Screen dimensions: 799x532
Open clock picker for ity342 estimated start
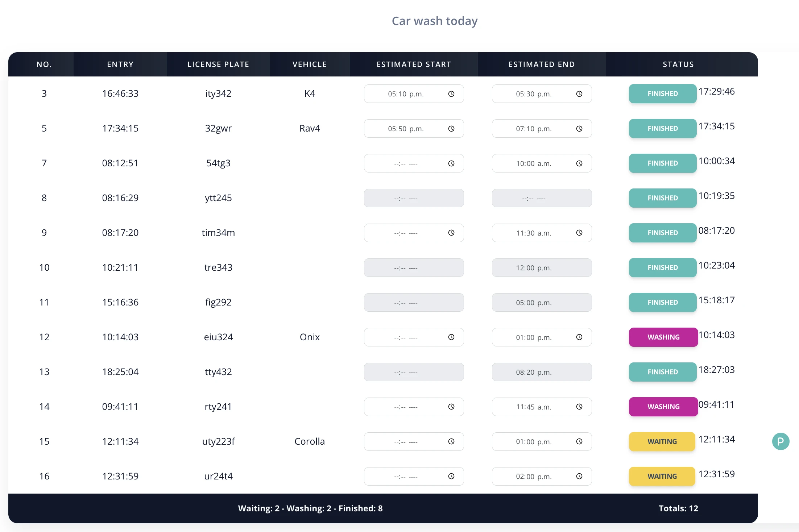[451, 94]
